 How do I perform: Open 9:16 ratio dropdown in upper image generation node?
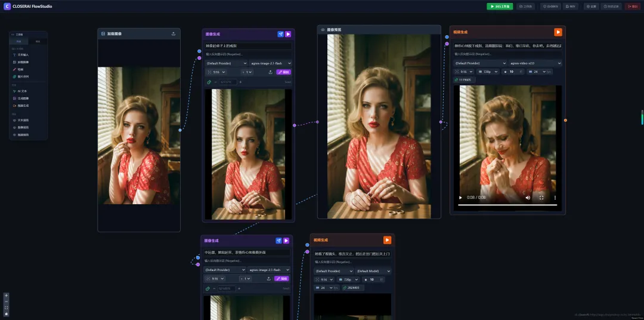(x=216, y=72)
